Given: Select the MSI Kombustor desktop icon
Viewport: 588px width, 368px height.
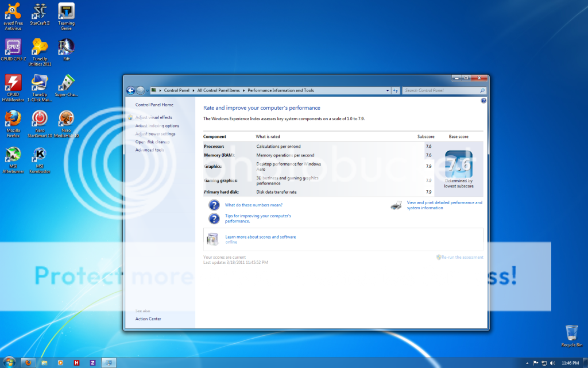Looking at the screenshot, I should [x=40, y=160].
